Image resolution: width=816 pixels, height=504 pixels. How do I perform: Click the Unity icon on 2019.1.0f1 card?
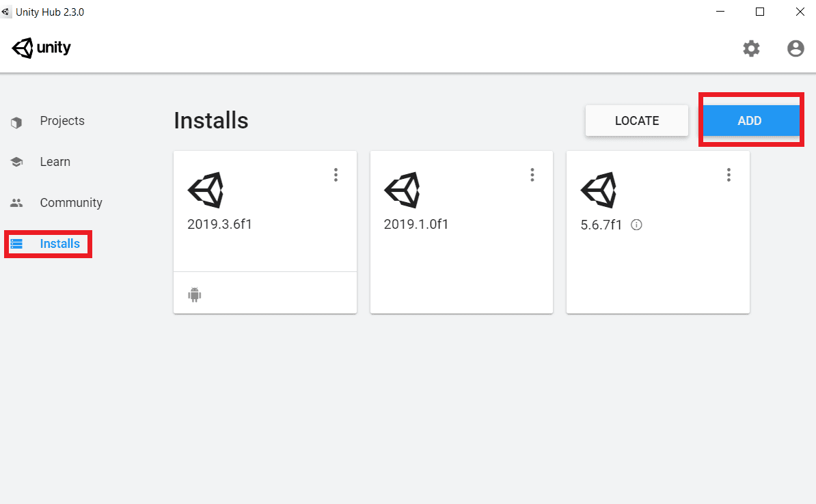click(402, 191)
